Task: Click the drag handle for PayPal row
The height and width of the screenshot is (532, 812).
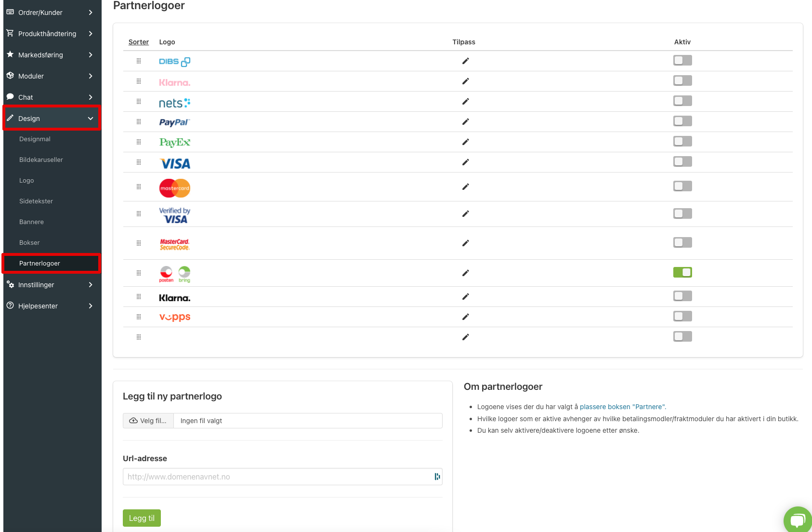Action: coord(139,121)
